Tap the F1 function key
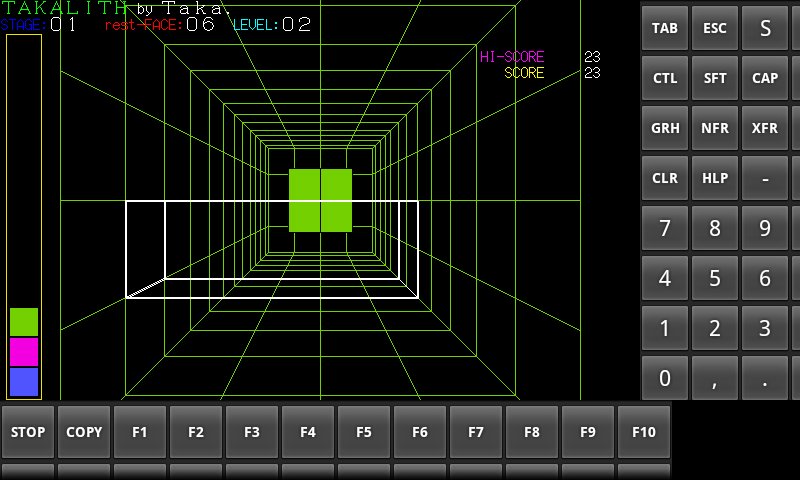Viewport: 800px width, 480px height. click(x=140, y=432)
